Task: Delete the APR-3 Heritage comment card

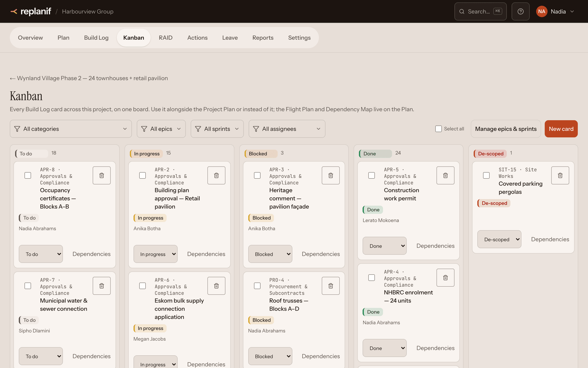Action: coord(331,175)
